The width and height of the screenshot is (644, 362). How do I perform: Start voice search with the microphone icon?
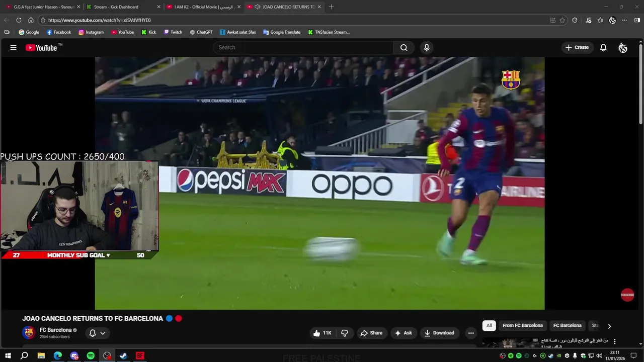tap(427, 48)
